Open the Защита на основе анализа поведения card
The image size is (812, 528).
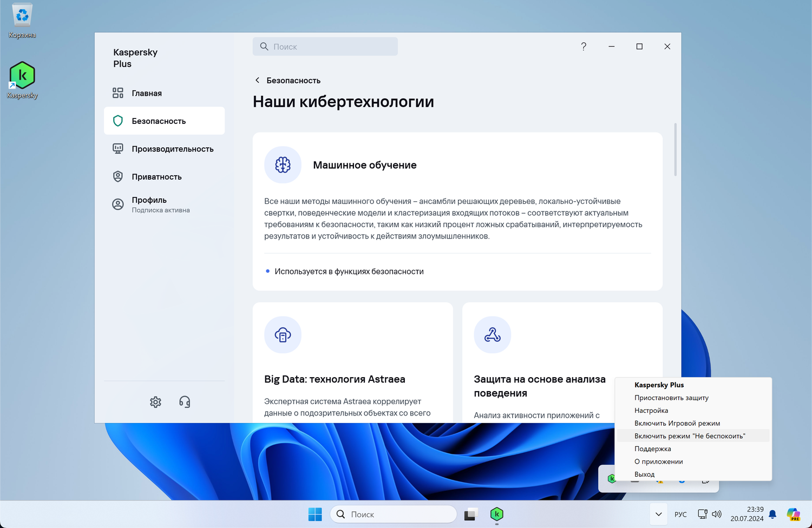(540, 386)
